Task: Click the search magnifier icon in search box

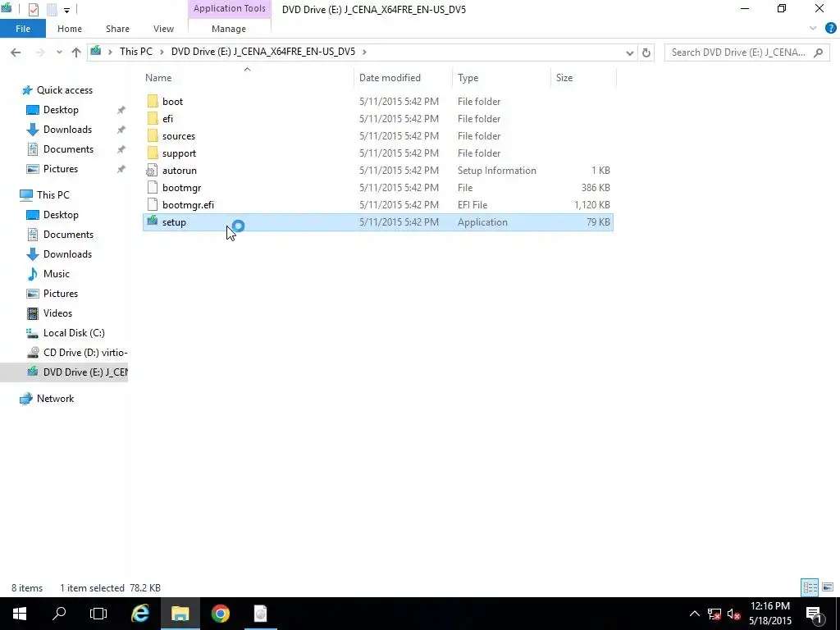Action: click(818, 52)
